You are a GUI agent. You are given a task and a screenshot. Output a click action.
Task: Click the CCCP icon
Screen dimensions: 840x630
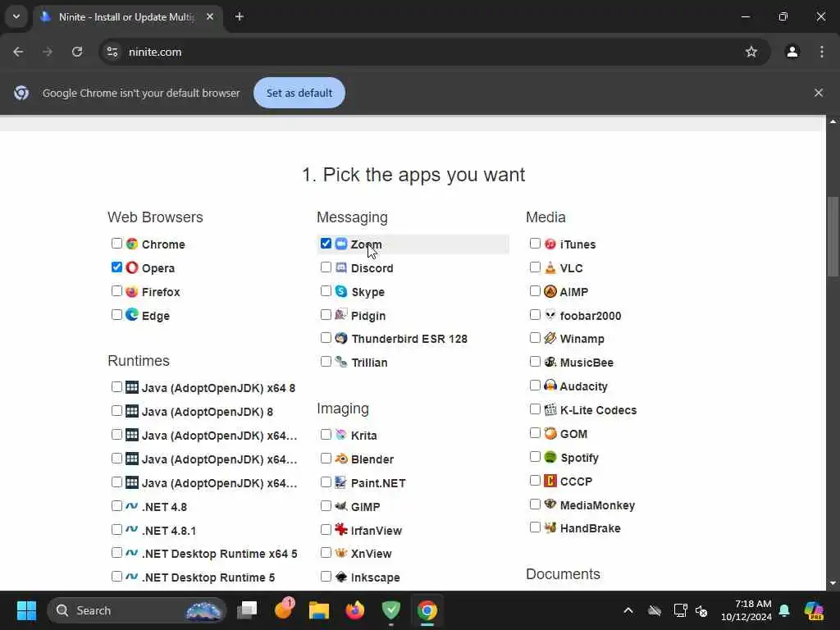(550, 481)
